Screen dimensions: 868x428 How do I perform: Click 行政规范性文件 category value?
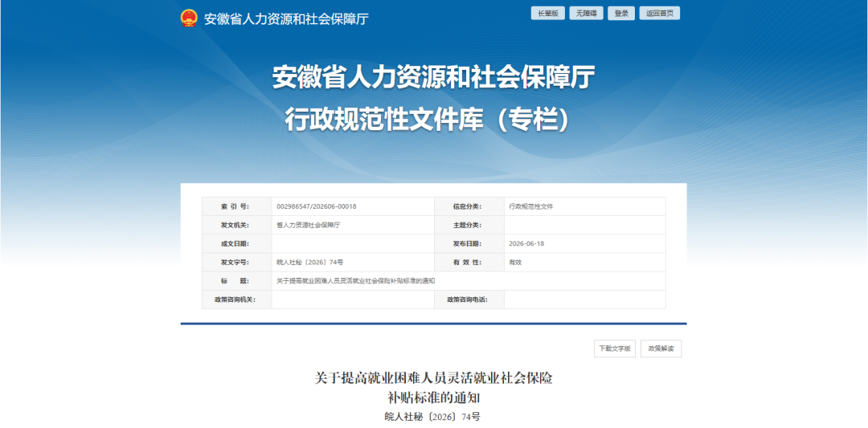click(x=531, y=207)
